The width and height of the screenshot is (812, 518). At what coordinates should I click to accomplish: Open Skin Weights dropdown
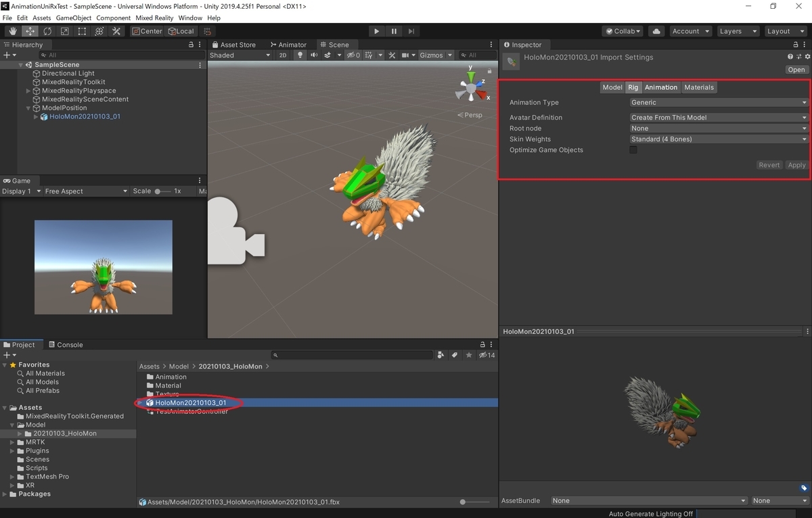[x=719, y=139]
